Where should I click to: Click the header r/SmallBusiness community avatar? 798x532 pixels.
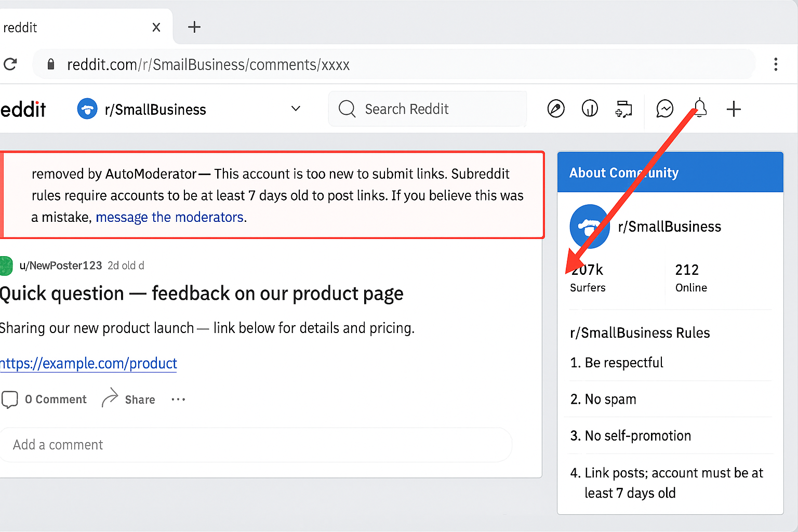coord(87,109)
